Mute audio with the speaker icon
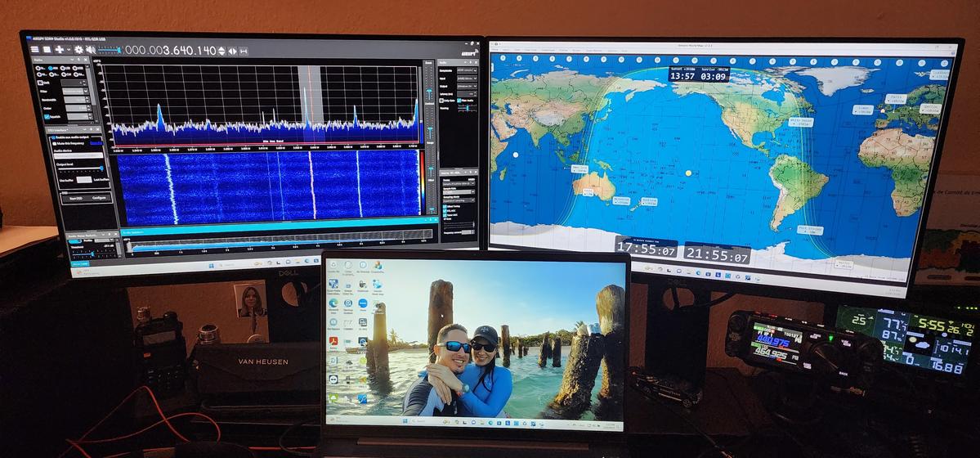Image resolution: width=980 pixels, height=458 pixels. (x=90, y=49)
